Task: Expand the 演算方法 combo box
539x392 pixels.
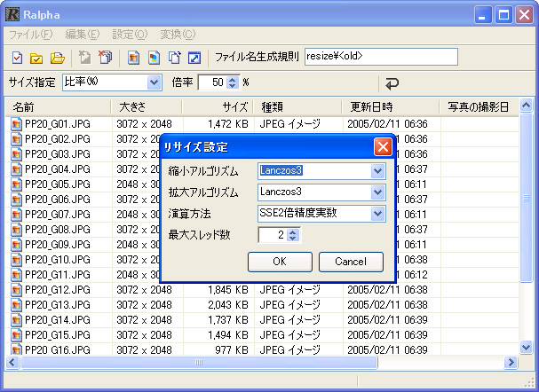Action: [377, 214]
